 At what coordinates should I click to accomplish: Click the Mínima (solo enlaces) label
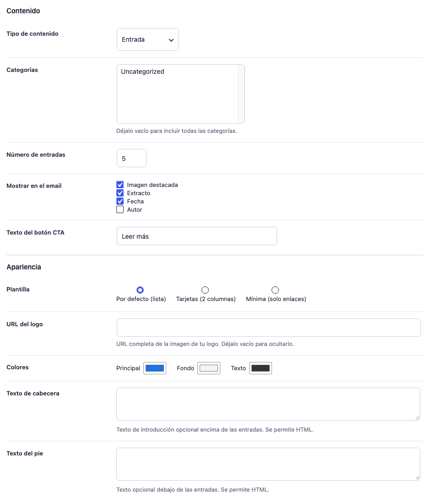coord(276,299)
